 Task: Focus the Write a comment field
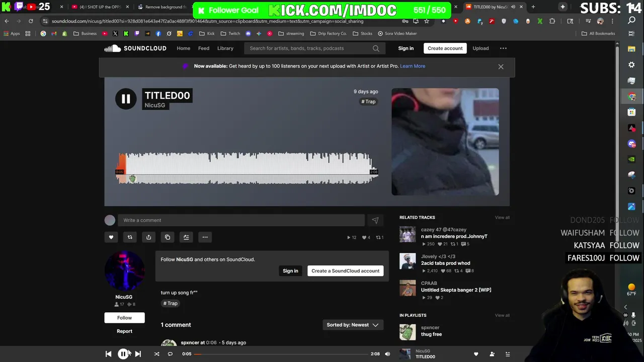click(242, 220)
